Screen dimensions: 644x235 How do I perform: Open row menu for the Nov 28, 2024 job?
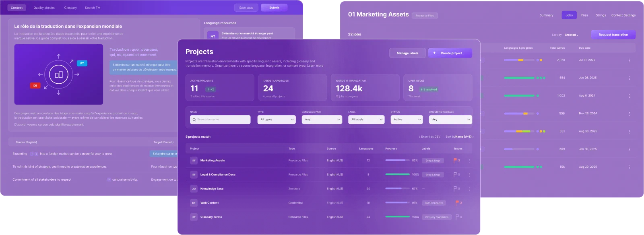(x=630, y=114)
